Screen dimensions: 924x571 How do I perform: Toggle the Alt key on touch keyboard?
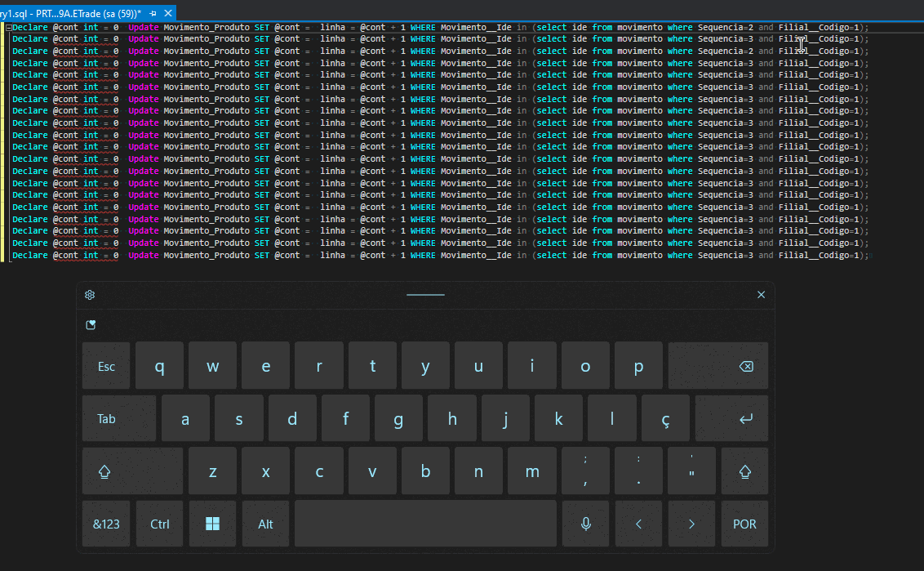[266, 524]
